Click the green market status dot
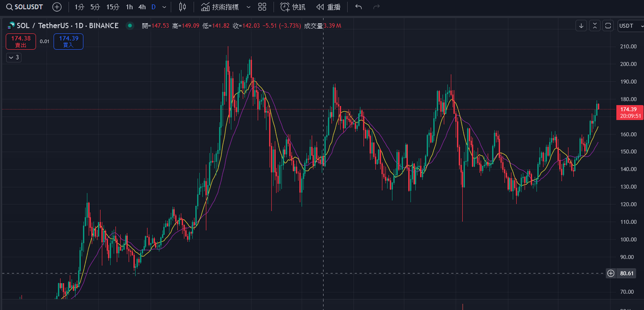 129,25
